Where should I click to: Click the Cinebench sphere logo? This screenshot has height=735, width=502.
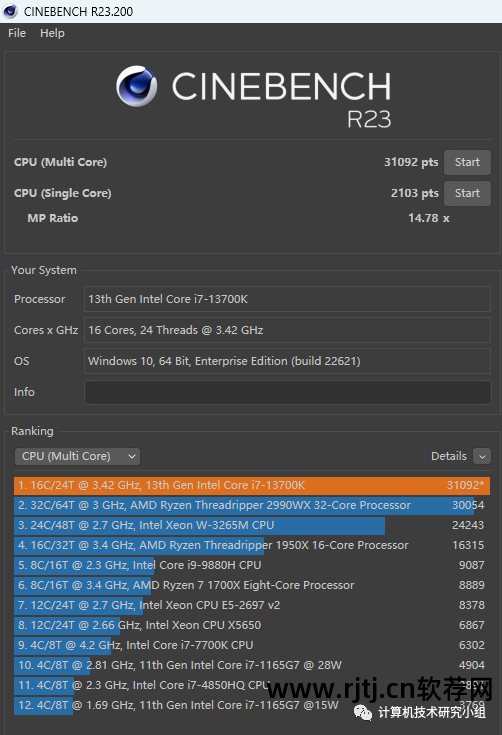pos(136,86)
